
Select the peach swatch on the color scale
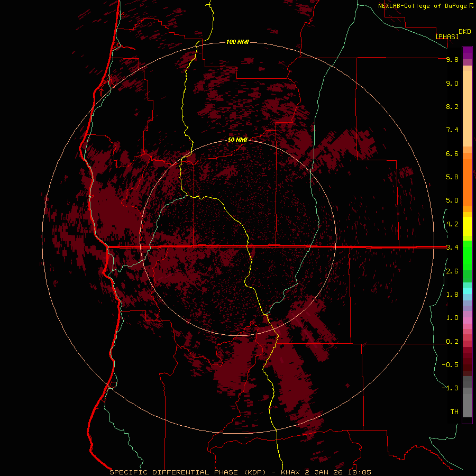click(x=467, y=108)
